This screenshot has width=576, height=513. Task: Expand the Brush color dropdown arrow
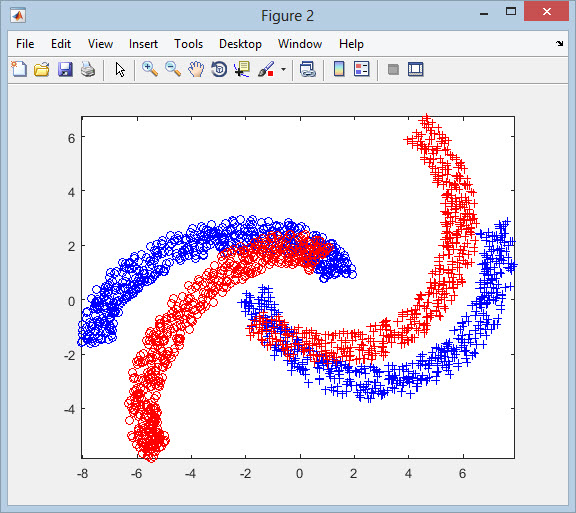(283, 69)
